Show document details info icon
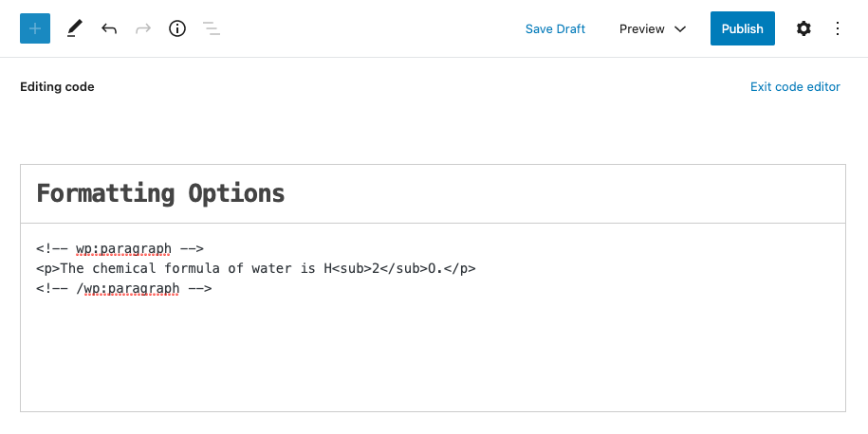The width and height of the screenshot is (868, 434). pyautogui.click(x=177, y=29)
